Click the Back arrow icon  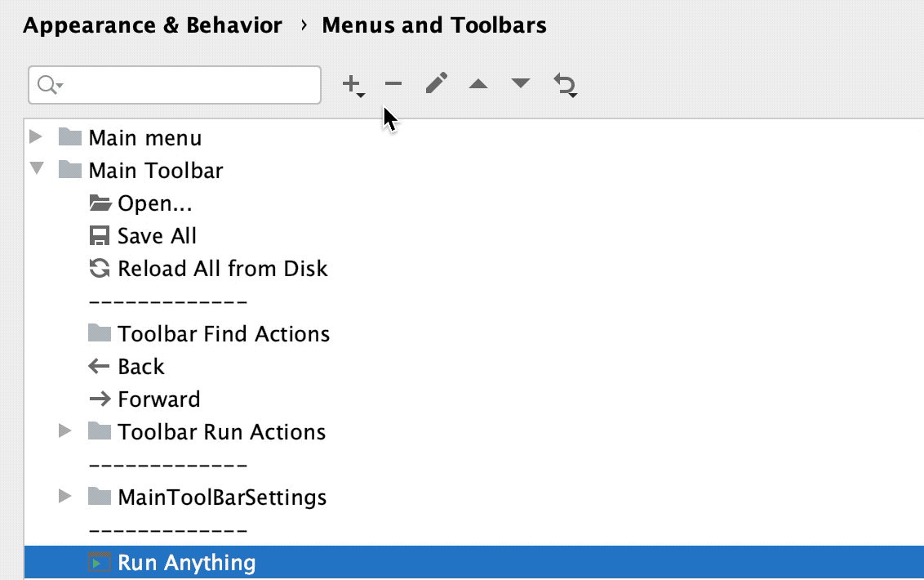click(98, 366)
